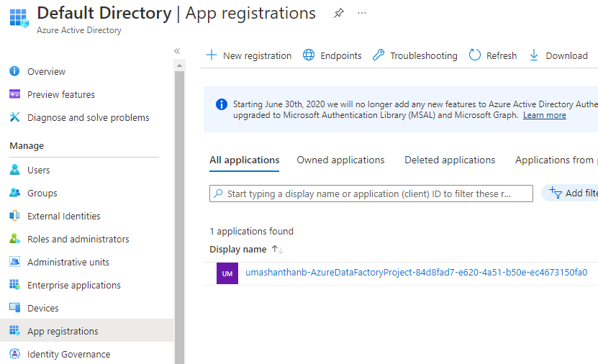Viewport: 598px width, 364px height.
Task: Go to Groups under Manage
Action: point(42,194)
